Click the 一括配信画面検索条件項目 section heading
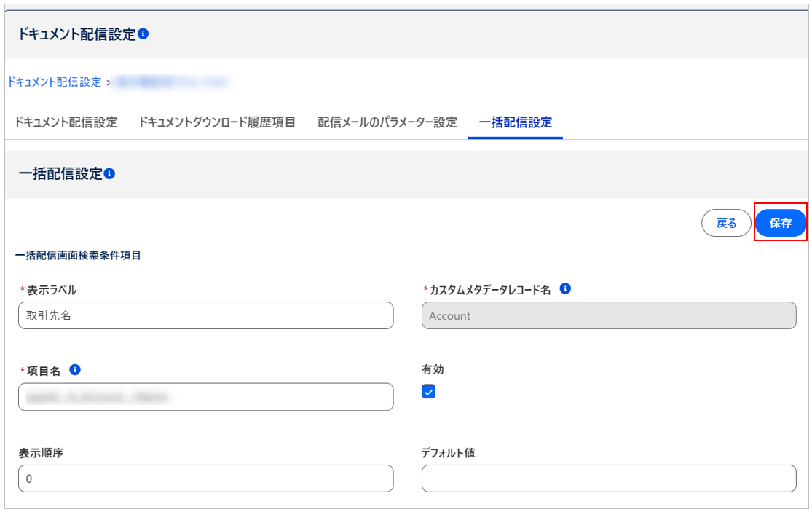 pyautogui.click(x=78, y=256)
